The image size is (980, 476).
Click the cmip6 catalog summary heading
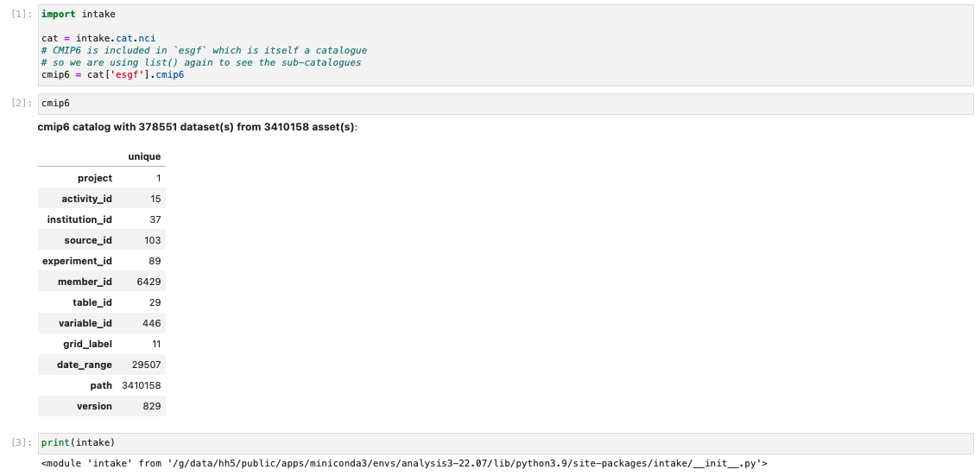click(198, 127)
